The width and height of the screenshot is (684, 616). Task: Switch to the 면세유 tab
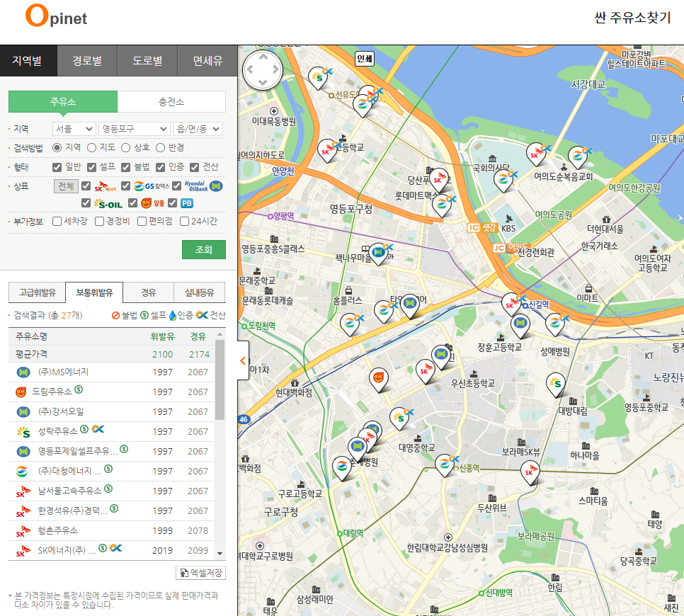coord(207,61)
